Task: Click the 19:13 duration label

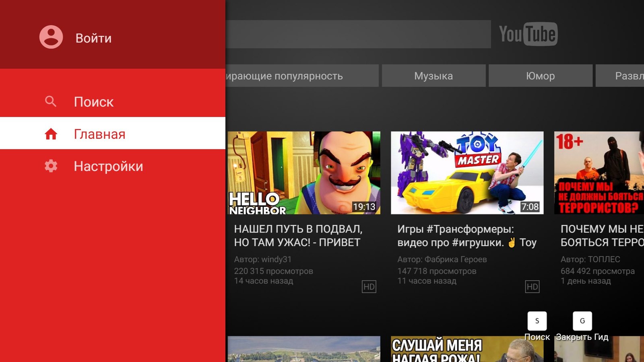Action: pos(364,207)
